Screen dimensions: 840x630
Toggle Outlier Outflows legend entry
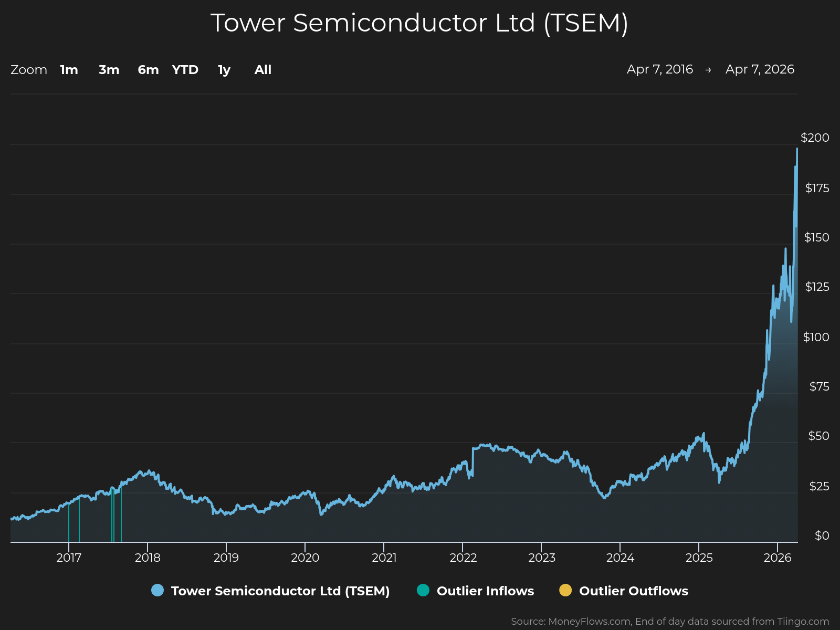624,591
